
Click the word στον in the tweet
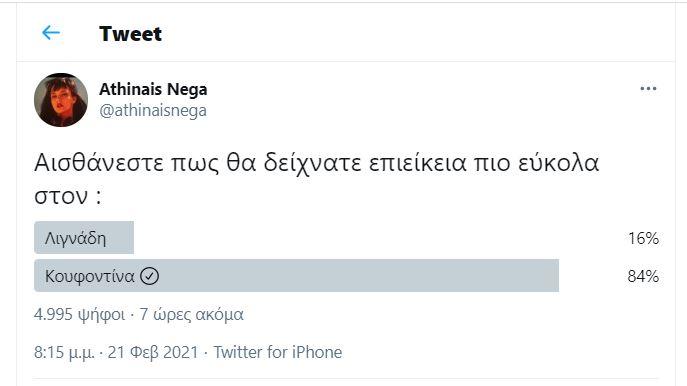coord(61,196)
